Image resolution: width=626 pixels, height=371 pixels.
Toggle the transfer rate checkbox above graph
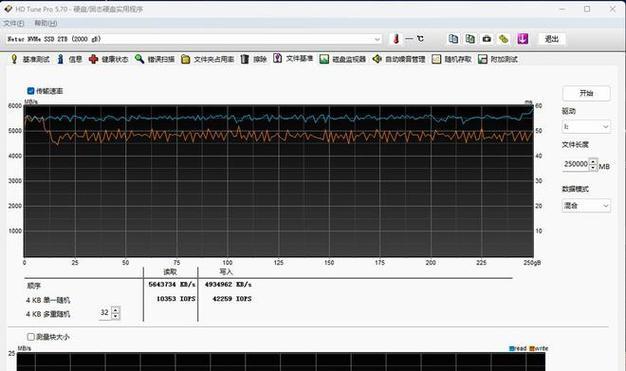(31, 91)
